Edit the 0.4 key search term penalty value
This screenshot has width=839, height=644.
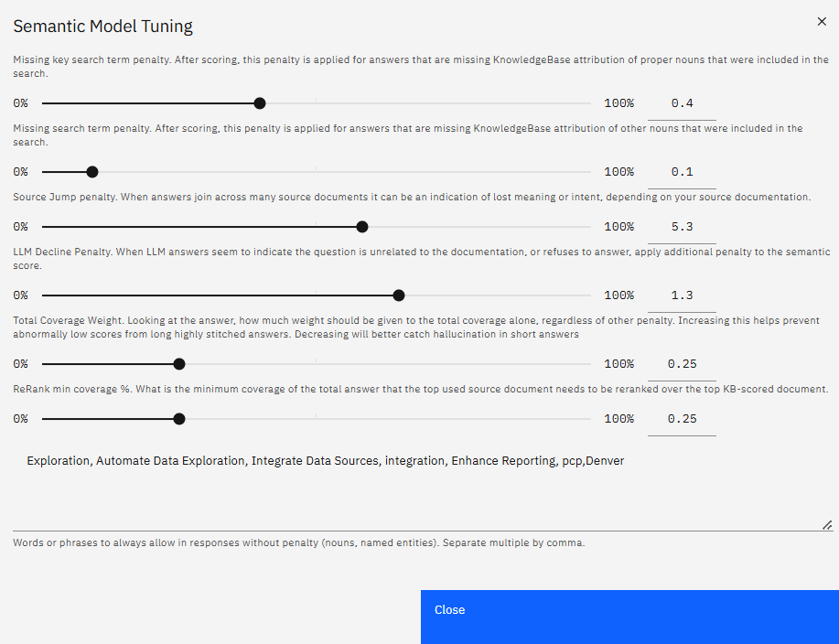tap(682, 103)
